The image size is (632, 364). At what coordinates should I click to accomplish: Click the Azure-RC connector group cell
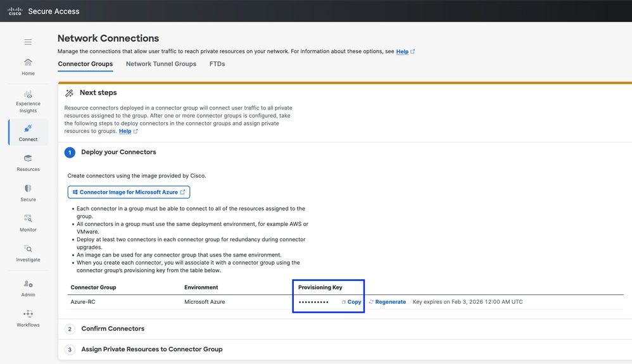pyautogui.click(x=82, y=302)
